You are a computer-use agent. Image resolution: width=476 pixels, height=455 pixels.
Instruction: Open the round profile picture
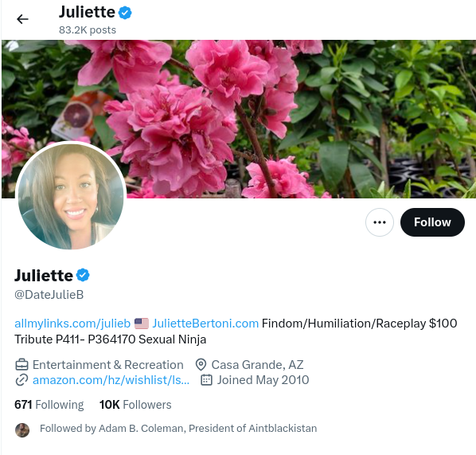[x=71, y=196]
